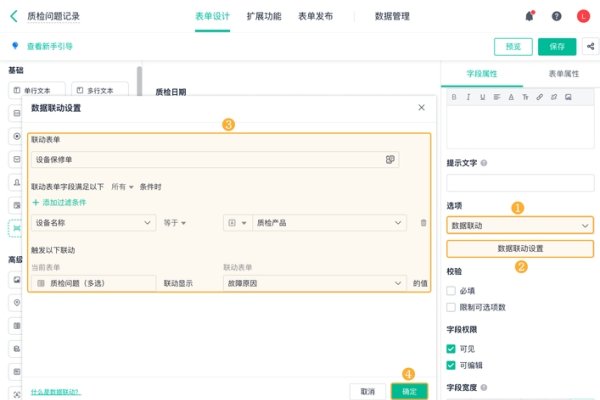This screenshot has height=400, width=600.
Task: Click the help icon next to 提示文字
Action: pyautogui.click(x=484, y=163)
